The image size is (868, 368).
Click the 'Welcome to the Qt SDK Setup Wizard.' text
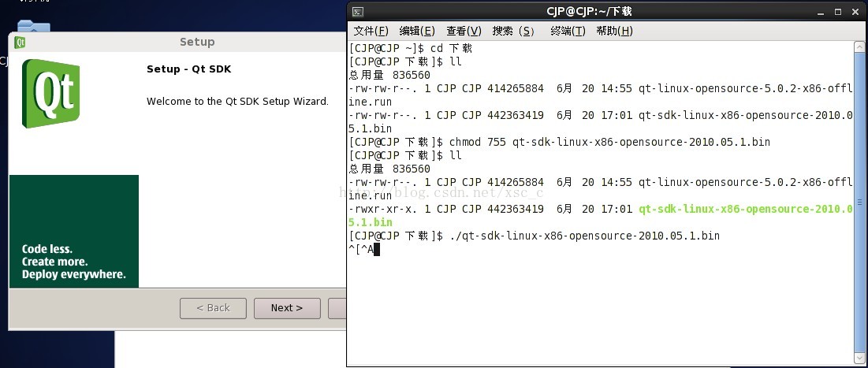click(237, 102)
